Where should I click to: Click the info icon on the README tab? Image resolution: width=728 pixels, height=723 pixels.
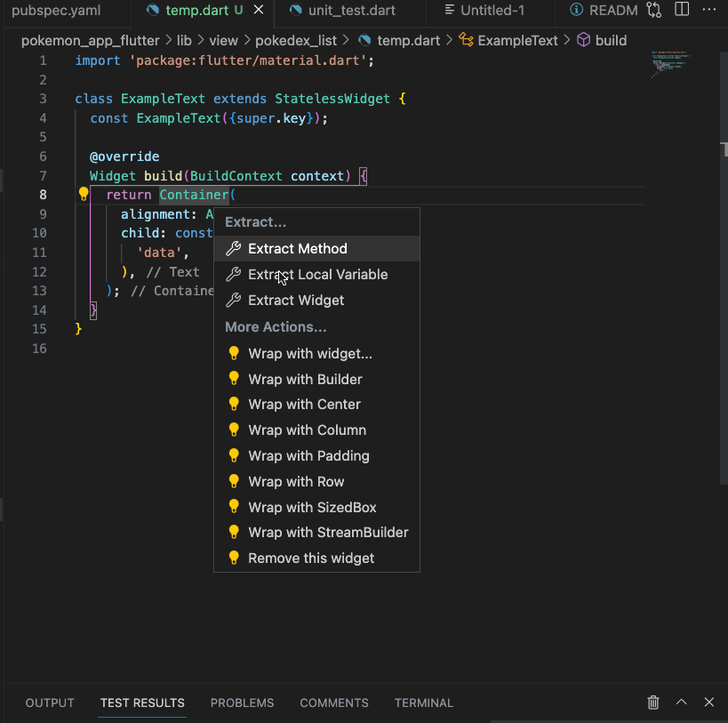tap(575, 10)
